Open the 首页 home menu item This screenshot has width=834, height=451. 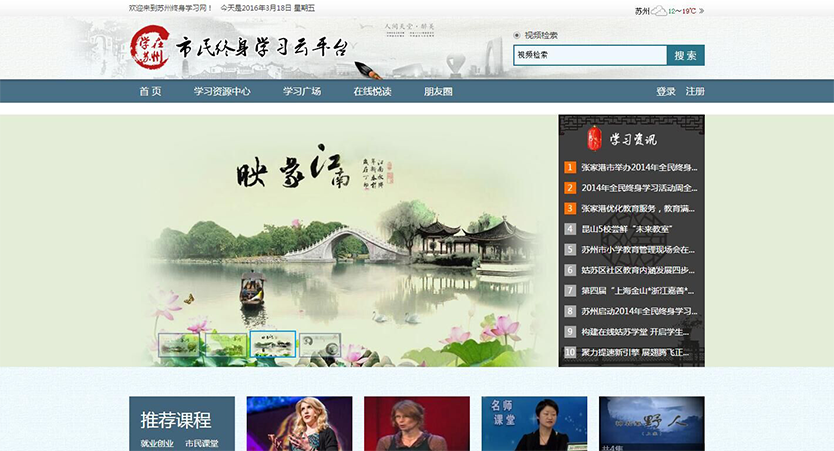click(x=150, y=92)
